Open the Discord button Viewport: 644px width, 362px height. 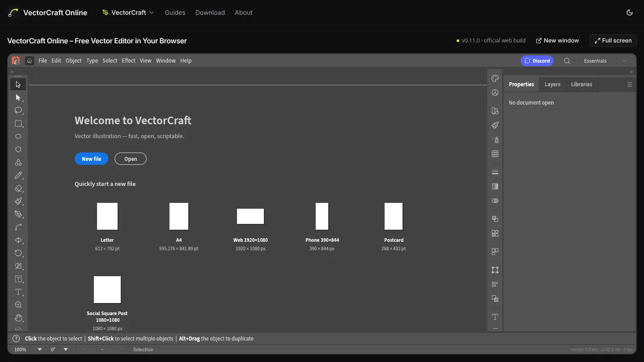(x=537, y=61)
